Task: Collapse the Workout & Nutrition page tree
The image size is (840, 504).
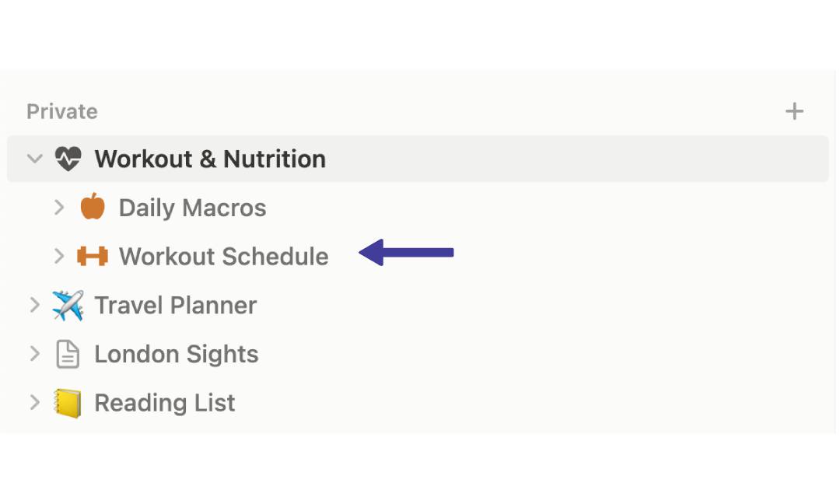Action: click(x=34, y=159)
